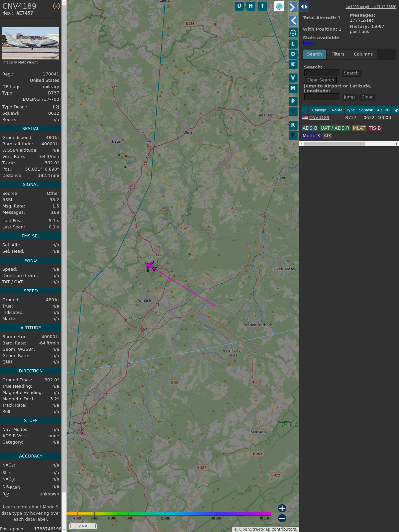Zoom in with the plus button
Image resolution: width=399 pixels, height=532 pixels.
coord(282,508)
